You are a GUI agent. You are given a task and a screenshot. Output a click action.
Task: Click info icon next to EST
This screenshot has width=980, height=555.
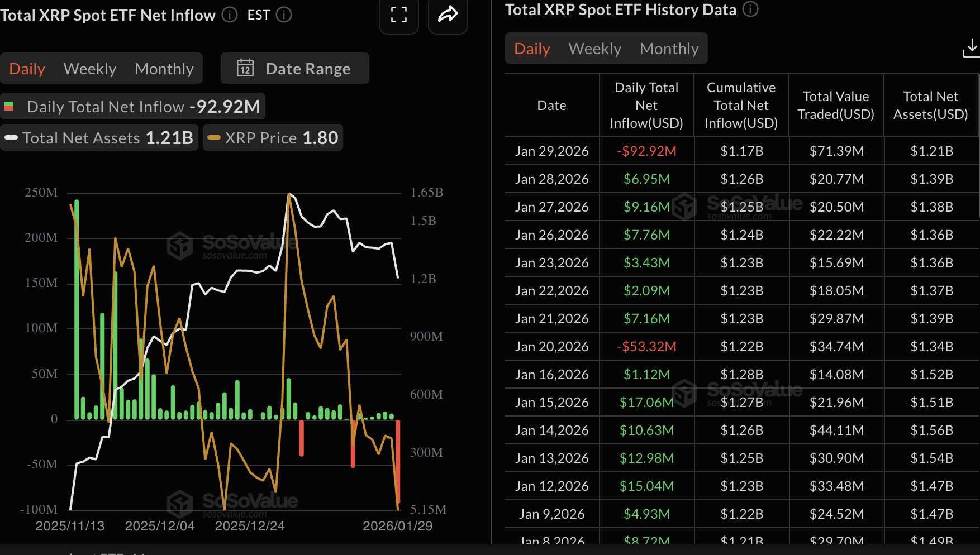pyautogui.click(x=284, y=15)
